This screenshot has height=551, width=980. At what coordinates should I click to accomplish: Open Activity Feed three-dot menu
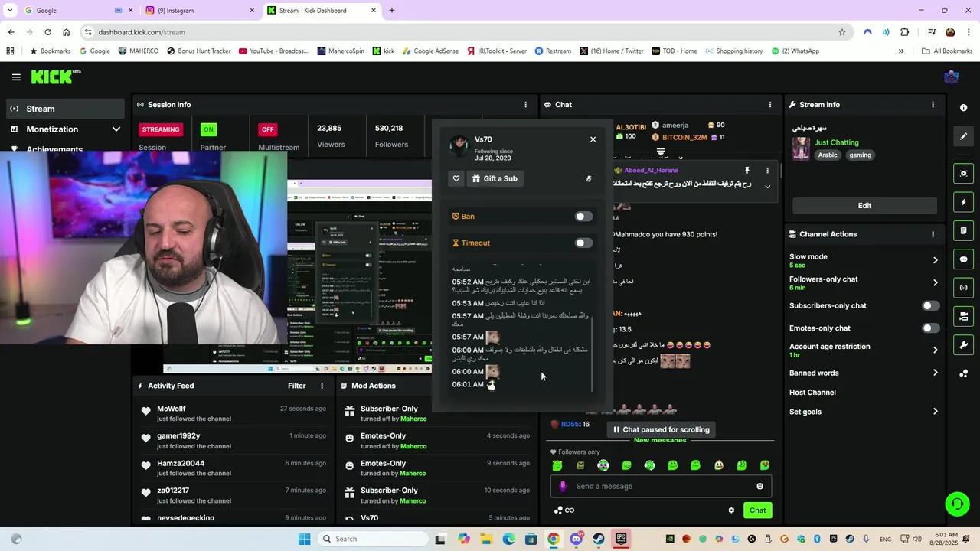click(x=322, y=386)
